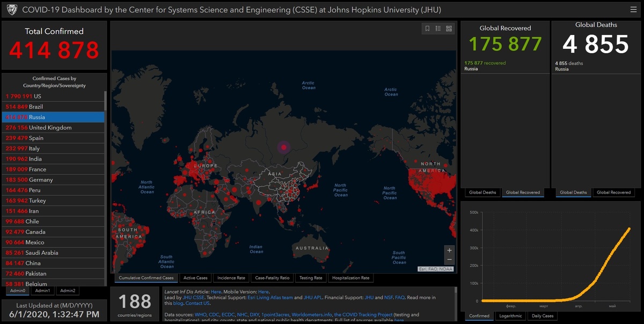Select the Saudi Arabia row

tap(54, 253)
